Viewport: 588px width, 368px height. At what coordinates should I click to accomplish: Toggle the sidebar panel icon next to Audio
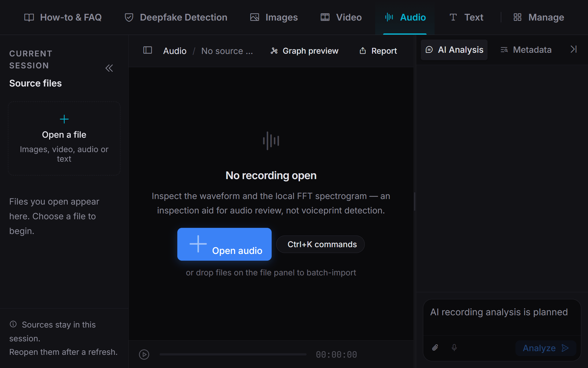click(148, 50)
